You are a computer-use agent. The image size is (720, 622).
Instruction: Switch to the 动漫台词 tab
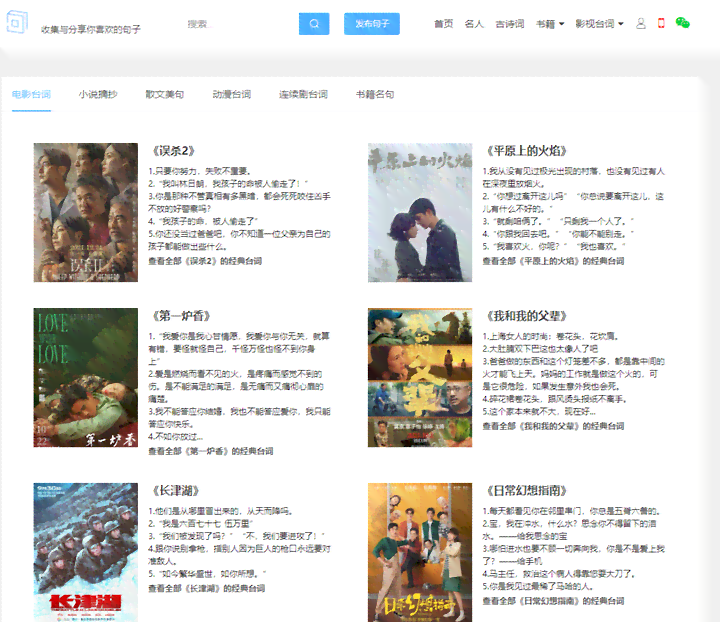point(231,95)
